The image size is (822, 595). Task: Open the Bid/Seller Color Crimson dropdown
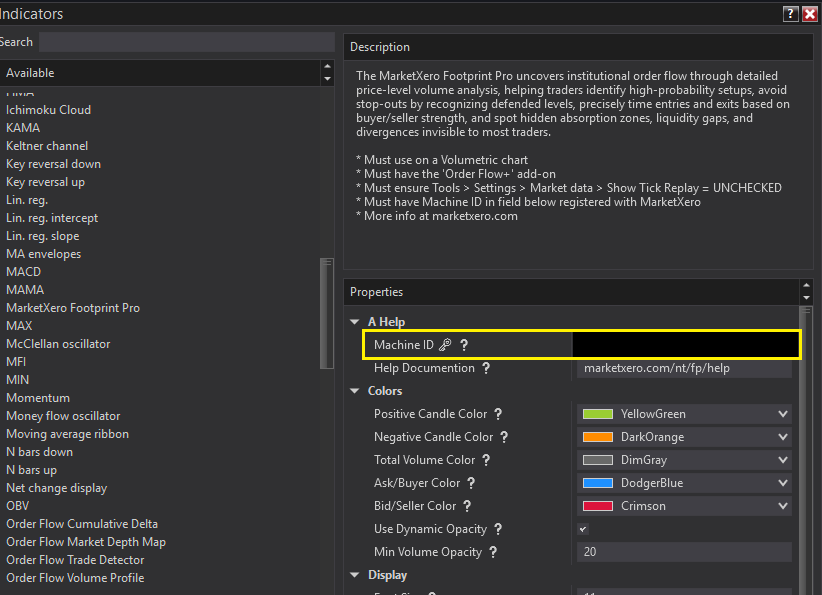[783, 506]
